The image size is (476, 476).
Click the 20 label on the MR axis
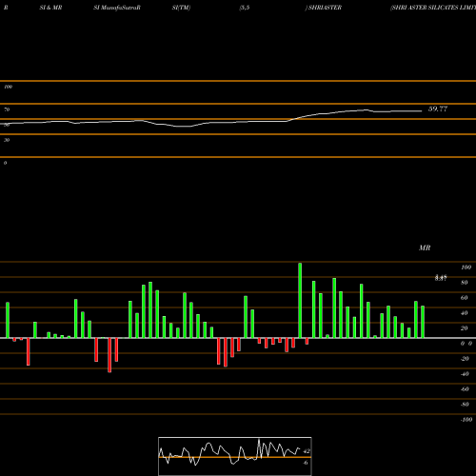(x=465, y=328)
